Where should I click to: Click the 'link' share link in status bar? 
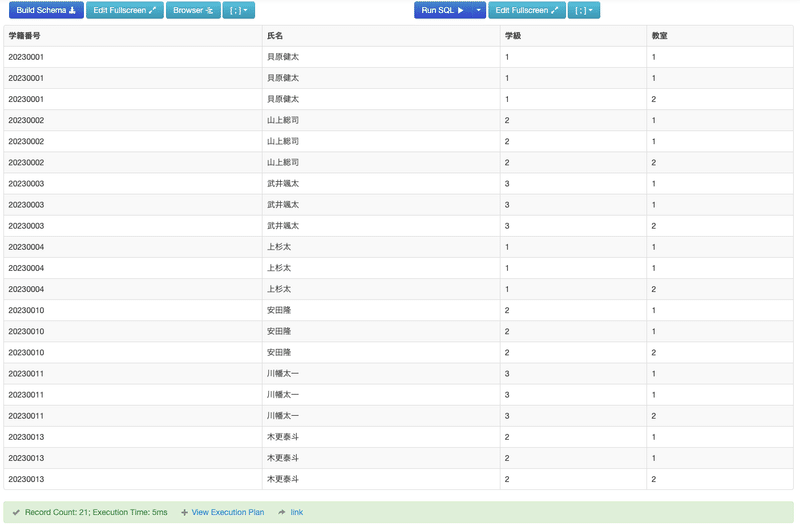point(296,512)
